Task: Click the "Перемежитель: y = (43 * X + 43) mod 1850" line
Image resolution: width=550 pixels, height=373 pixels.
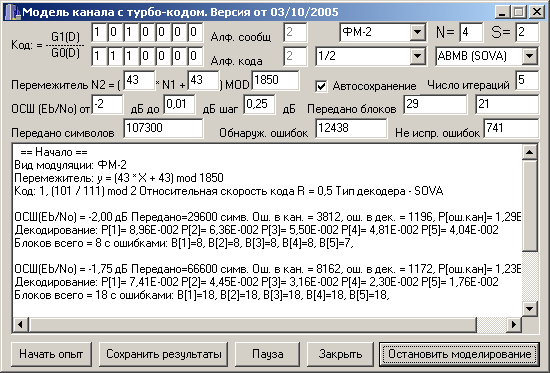Action: pyautogui.click(x=119, y=178)
